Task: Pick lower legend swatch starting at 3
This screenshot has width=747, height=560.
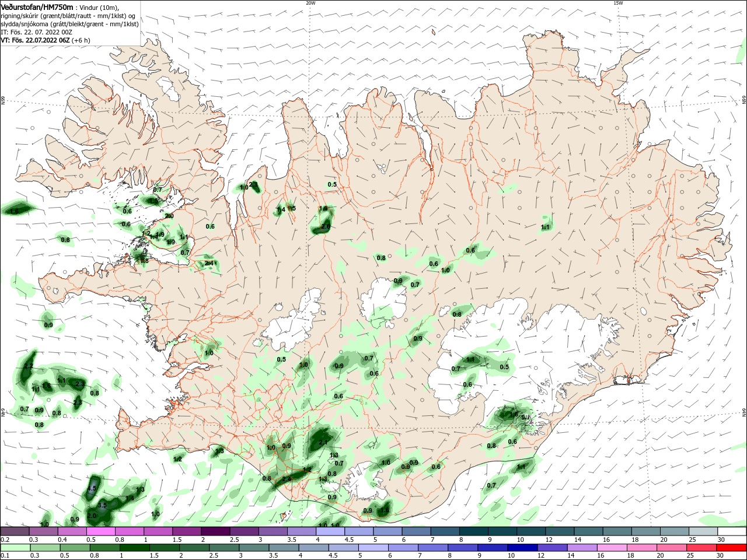Action: [253, 548]
